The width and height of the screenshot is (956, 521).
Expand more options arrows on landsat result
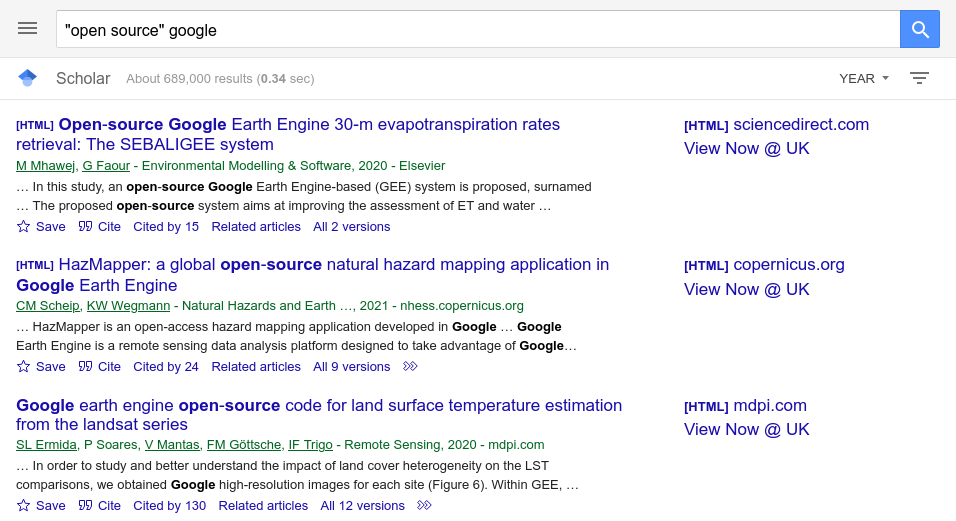pyautogui.click(x=424, y=505)
